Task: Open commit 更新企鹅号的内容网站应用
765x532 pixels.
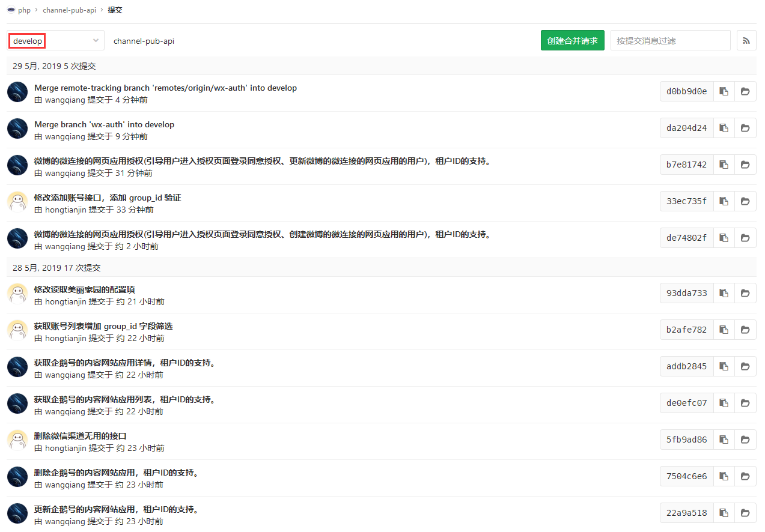Action: click(x=117, y=509)
